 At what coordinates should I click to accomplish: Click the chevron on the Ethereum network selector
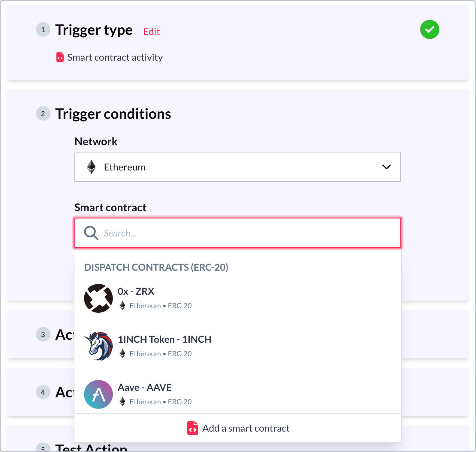point(387,167)
